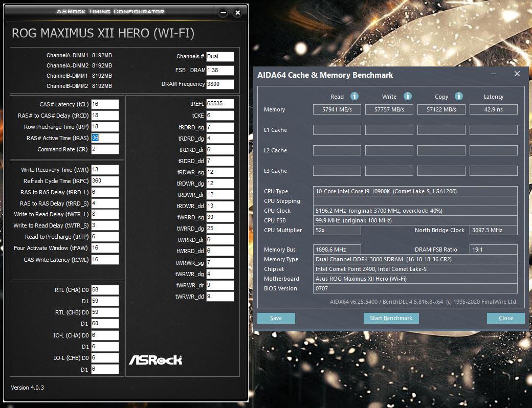Click the ASRock logo
Image resolution: width=532 pixels, height=408 pixels.
(156, 360)
